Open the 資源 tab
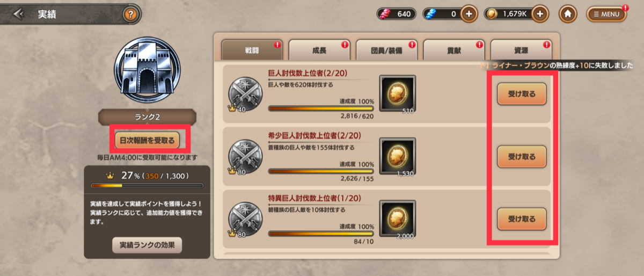 521,50
